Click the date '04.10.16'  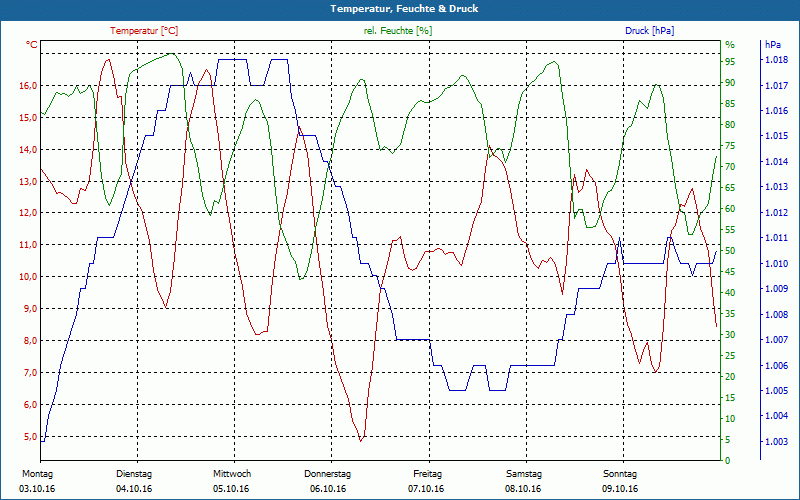(134, 489)
